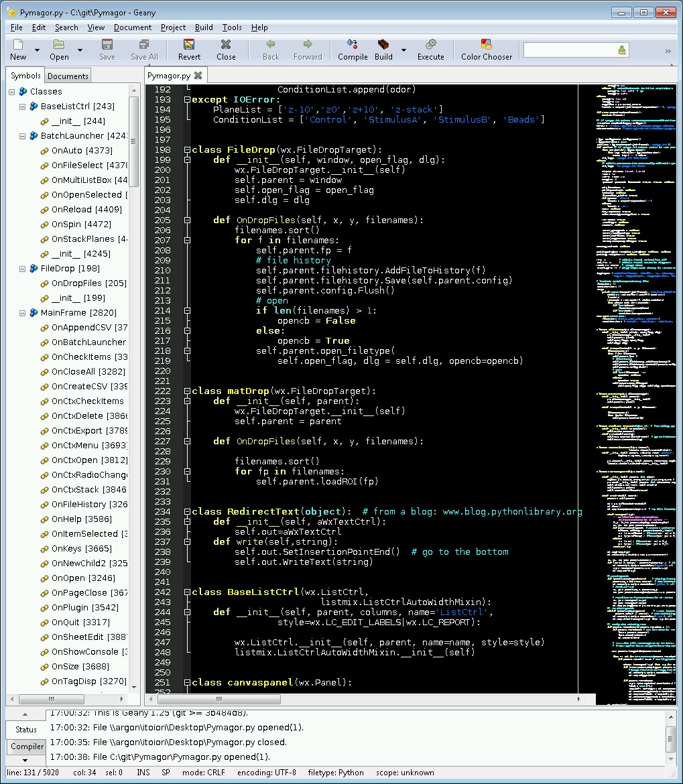Screen dimensions: 683x784
Task: Click the New file toolbar icon
Action: [x=18, y=44]
